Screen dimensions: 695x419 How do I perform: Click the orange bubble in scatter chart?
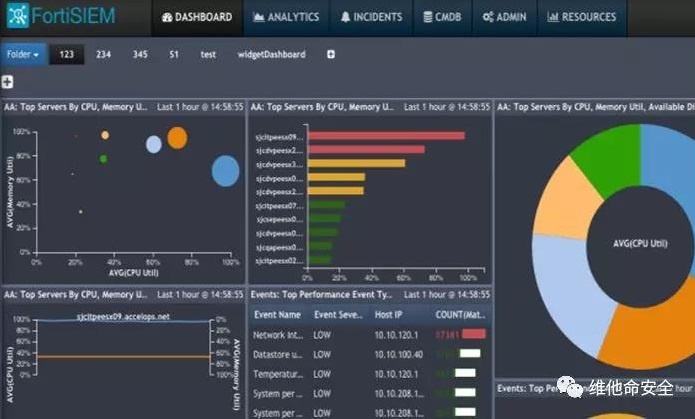pyautogui.click(x=177, y=138)
